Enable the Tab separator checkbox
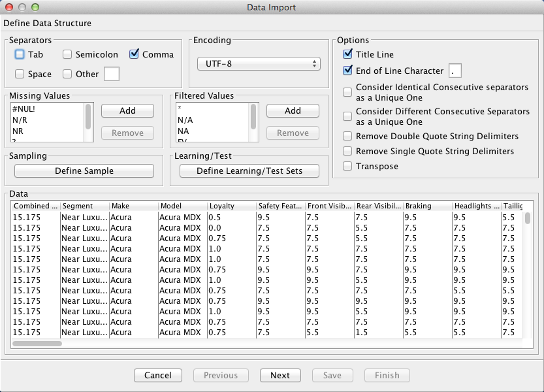This screenshot has height=392, width=544. [20, 55]
